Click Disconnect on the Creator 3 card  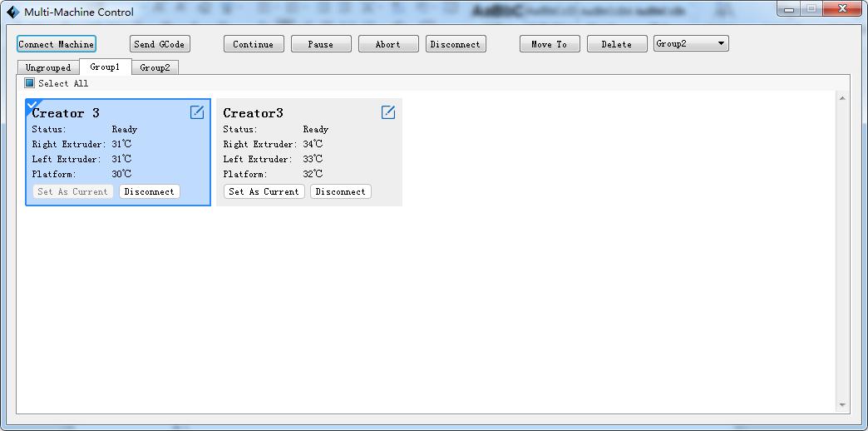coord(150,191)
